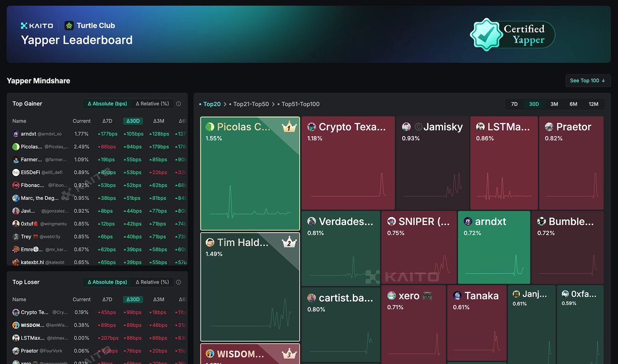This screenshot has width=618, height=364.
Task: Open the Crypto Texa treemap tile
Action: tap(348, 163)
